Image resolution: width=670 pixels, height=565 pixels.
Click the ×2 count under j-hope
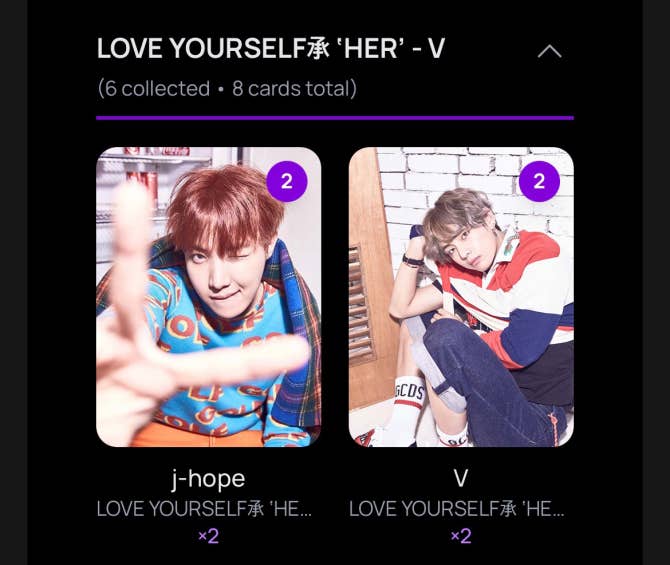[209, 536]
